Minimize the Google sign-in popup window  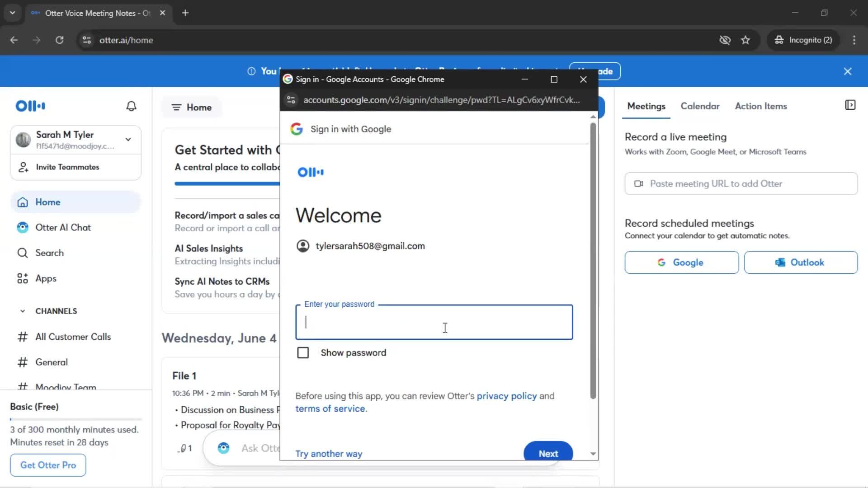(525, 80)
